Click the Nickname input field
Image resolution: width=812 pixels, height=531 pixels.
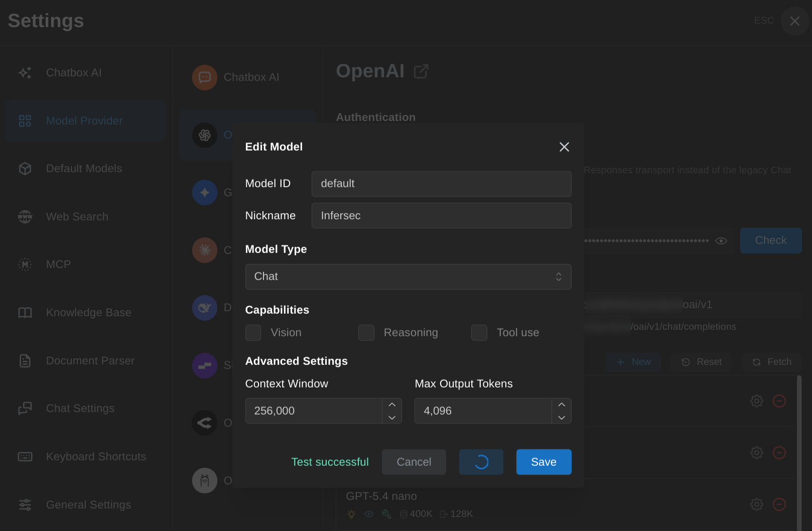click(x=441, y=215)
